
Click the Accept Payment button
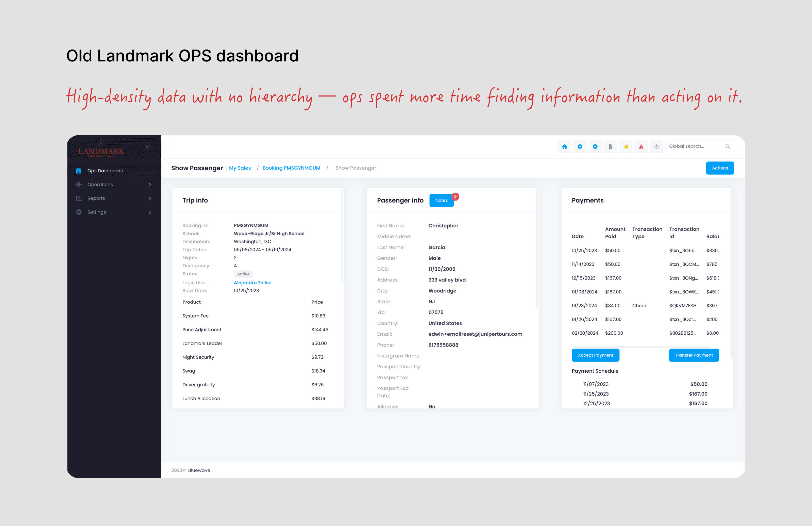[595, 355]
